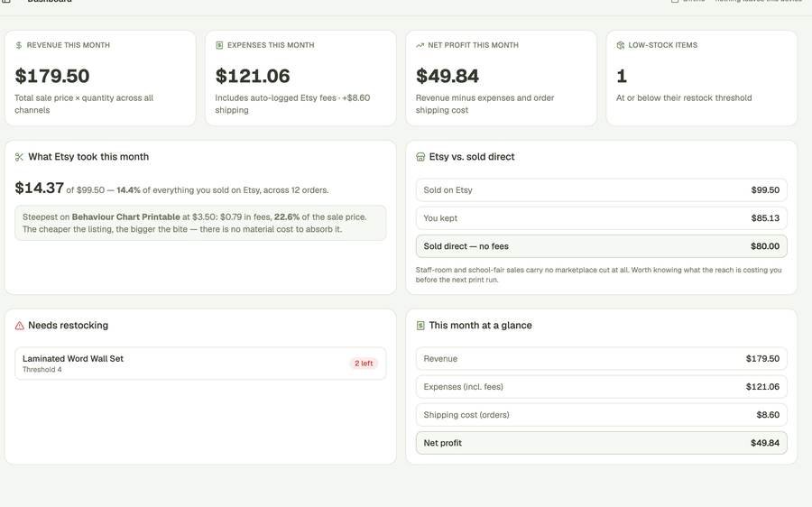The width and height of the screenshot is (812, 507).
Task: Click the Etsy vs. sold direct heading
Action: tap(472, 157)
